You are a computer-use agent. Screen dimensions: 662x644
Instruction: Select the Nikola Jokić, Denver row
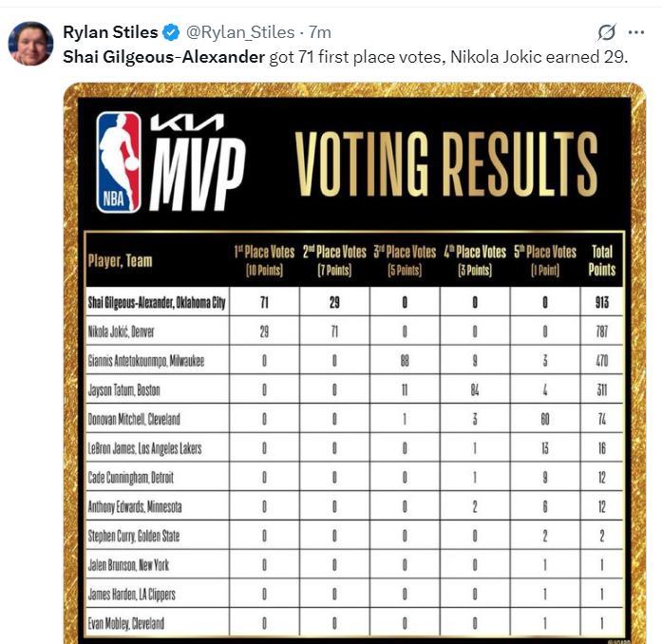(354, 331)
